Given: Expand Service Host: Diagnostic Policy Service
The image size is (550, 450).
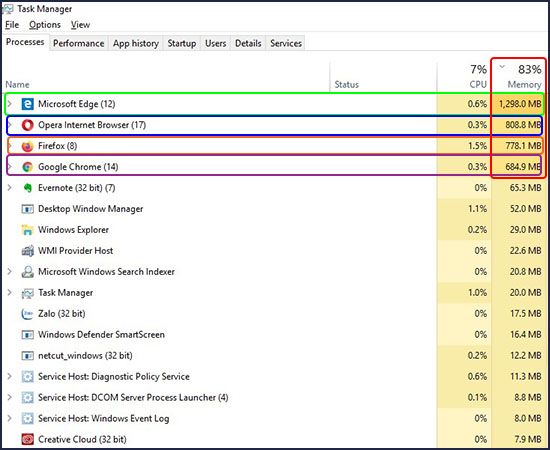Looking at the screenshot, I should click(x=10, y=376).
